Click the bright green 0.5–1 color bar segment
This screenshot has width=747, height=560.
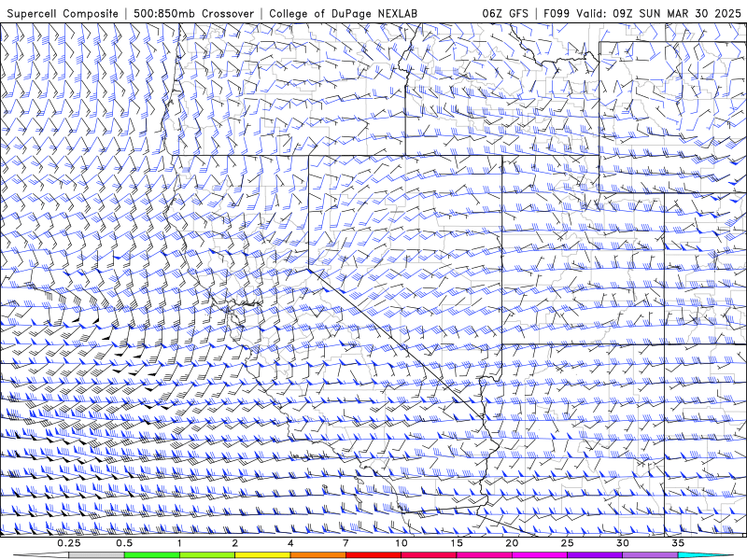click(151, 555)
